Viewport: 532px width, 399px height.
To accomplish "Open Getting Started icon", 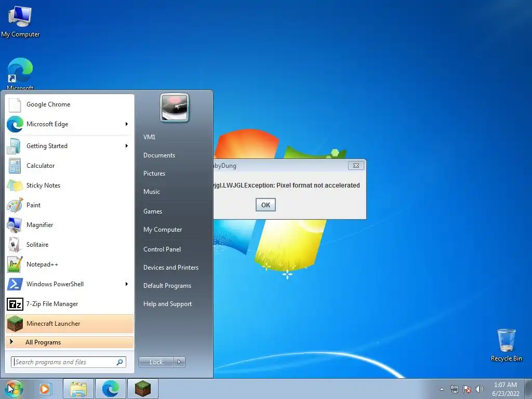I will coord(15,146).
